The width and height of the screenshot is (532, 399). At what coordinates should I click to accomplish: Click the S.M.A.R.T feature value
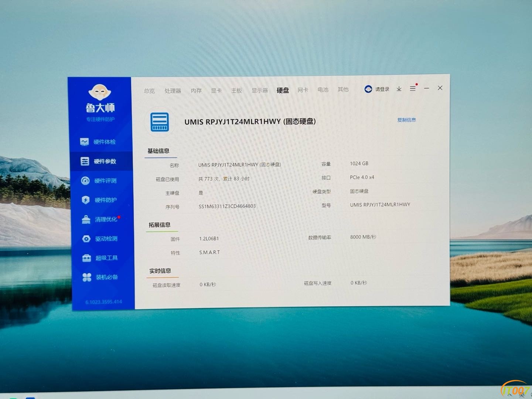pyautogui.click(x=209, y=252)
